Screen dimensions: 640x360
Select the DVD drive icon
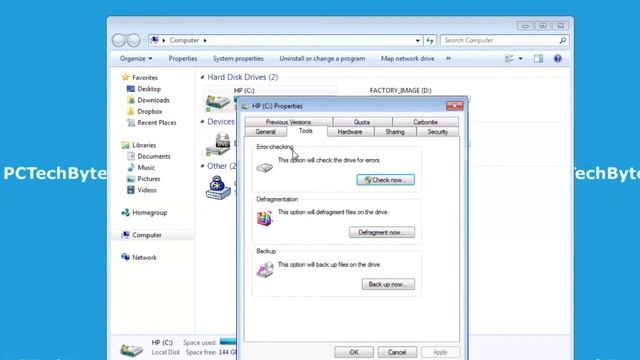coord(218,144)
